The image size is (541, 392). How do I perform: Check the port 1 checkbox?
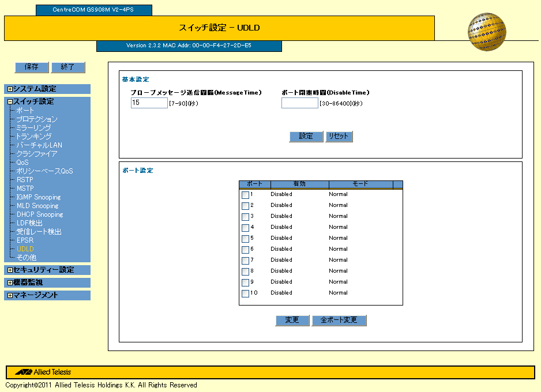245,195
